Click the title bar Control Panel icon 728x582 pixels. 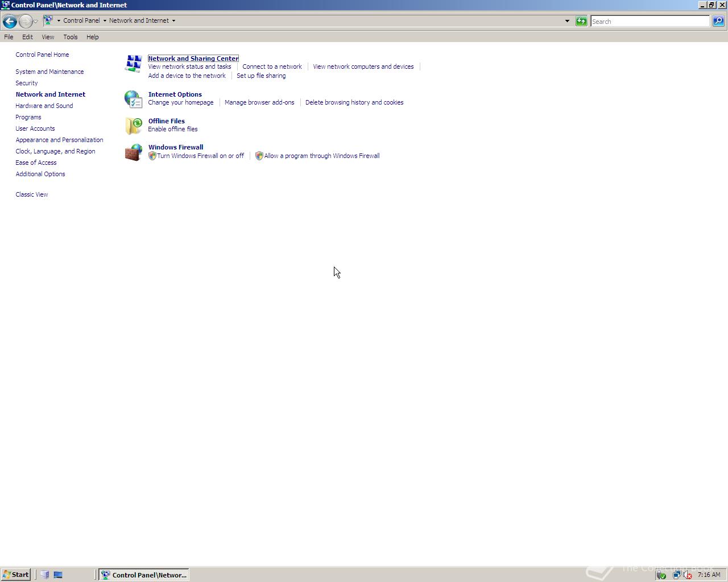(x=5, y=5)
